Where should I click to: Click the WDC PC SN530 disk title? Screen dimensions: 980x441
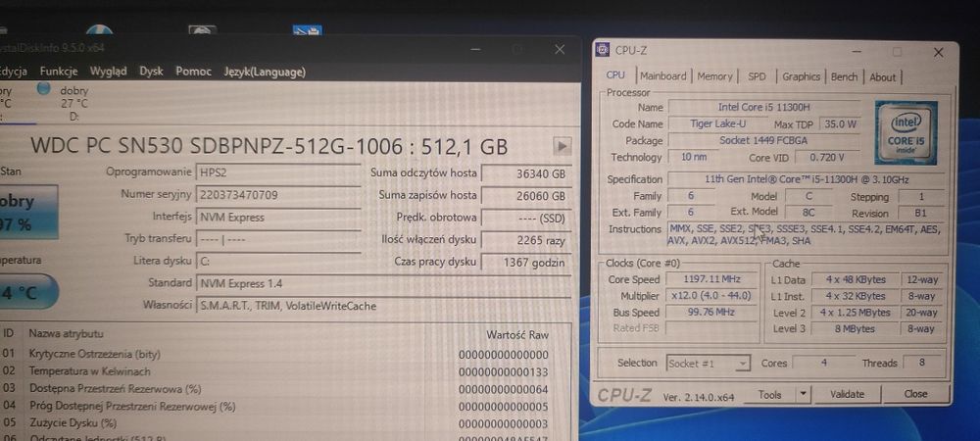[269, 146]
